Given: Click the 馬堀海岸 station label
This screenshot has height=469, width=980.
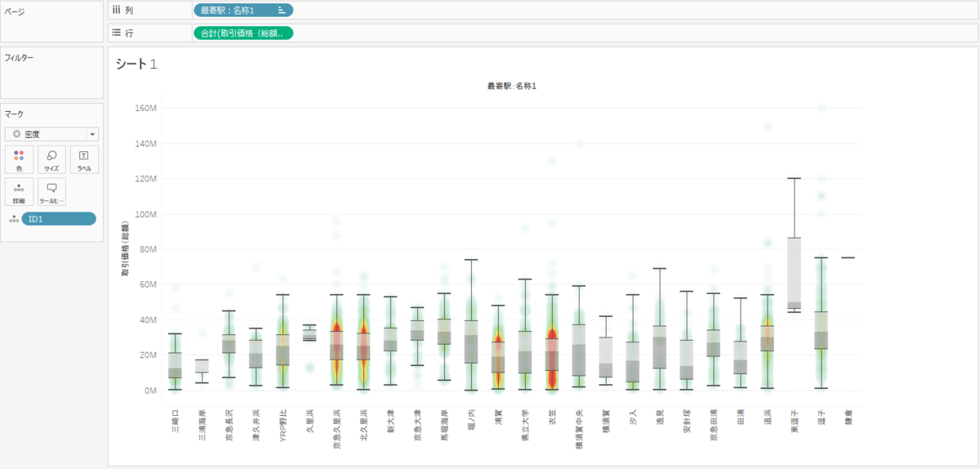Looking at the screenshot, I should [x=445, y=424].
